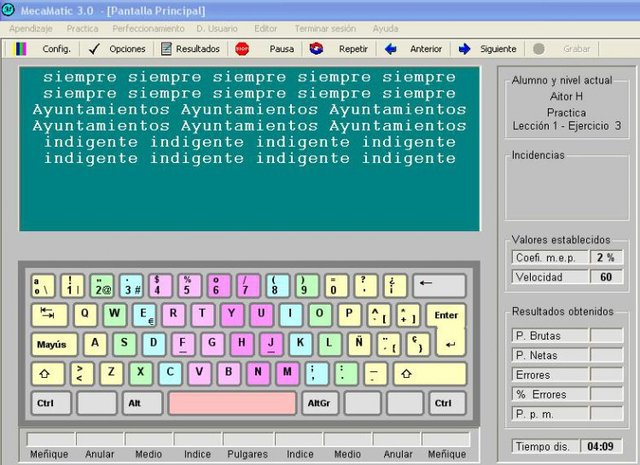Click the % Errores result field
Viewport: 640px width, 465px height.
pyautogui.click(x=607, y=394)
